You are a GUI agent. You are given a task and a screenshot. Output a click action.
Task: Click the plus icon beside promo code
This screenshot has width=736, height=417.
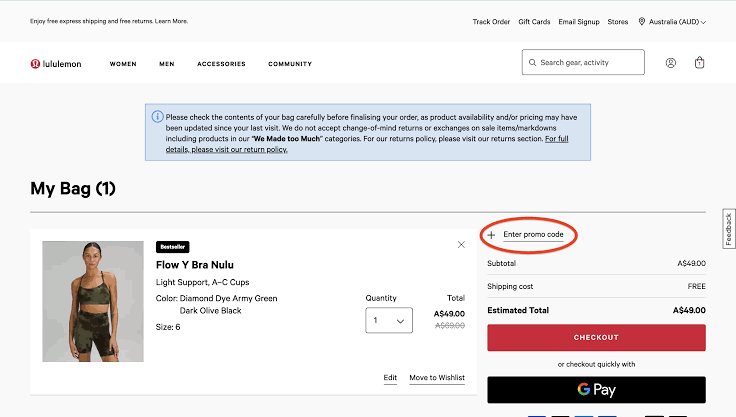coord(491,235)
